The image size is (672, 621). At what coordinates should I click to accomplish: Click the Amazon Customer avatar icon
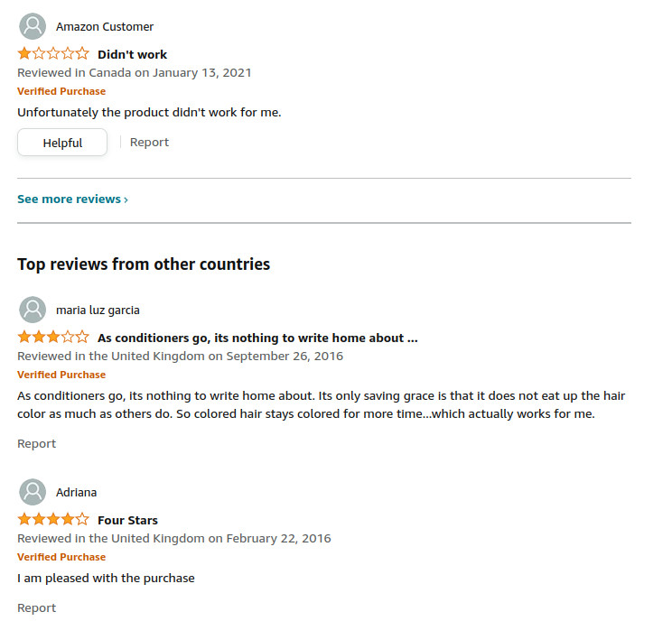pos(33,26)
